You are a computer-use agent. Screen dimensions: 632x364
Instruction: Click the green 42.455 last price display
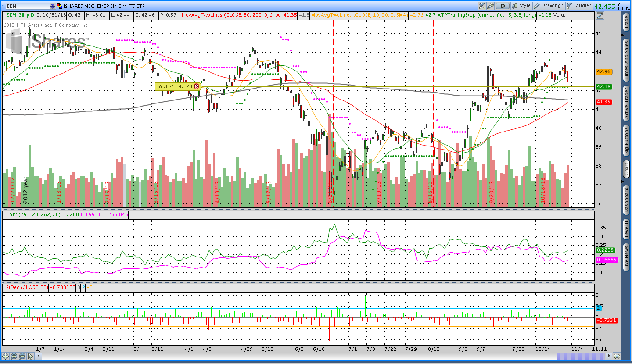[x=606, y=7]
